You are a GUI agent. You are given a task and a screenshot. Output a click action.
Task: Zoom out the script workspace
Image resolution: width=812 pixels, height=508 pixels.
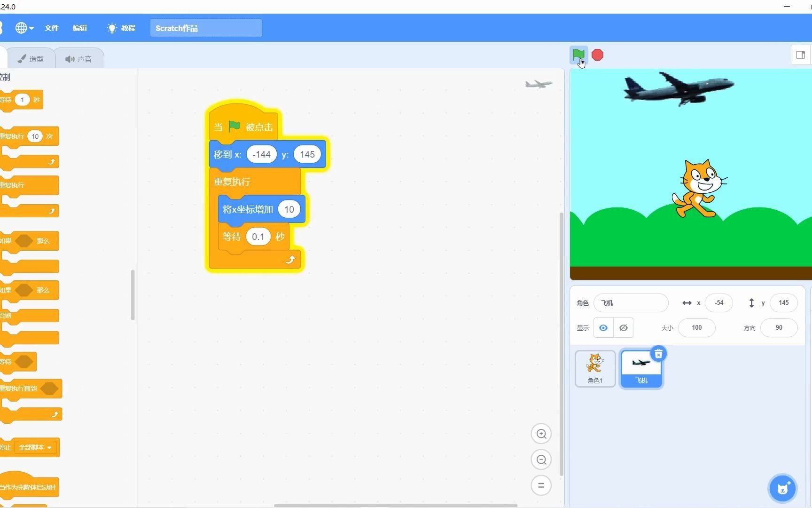(541, 460)
